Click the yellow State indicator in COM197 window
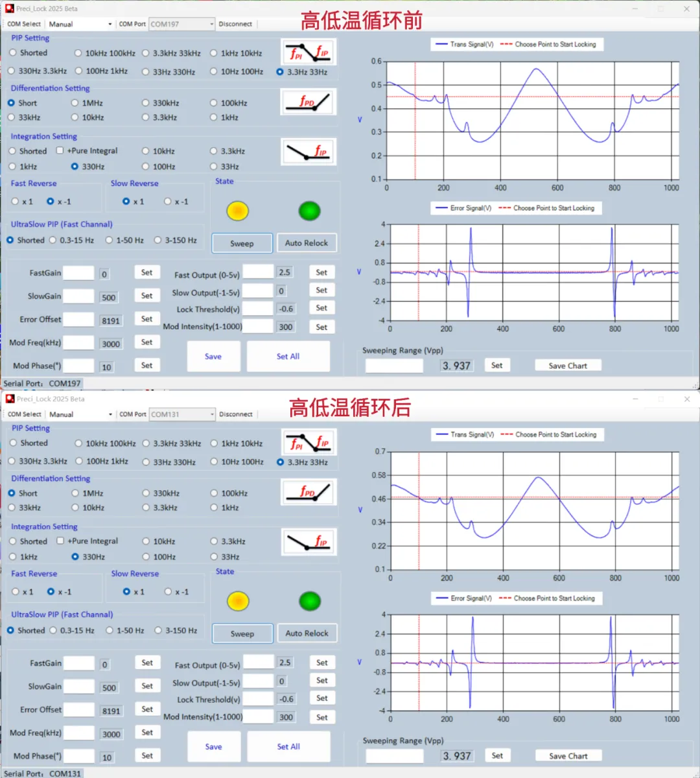The height and width of the screenshot is (778, 700). [238, 211]
